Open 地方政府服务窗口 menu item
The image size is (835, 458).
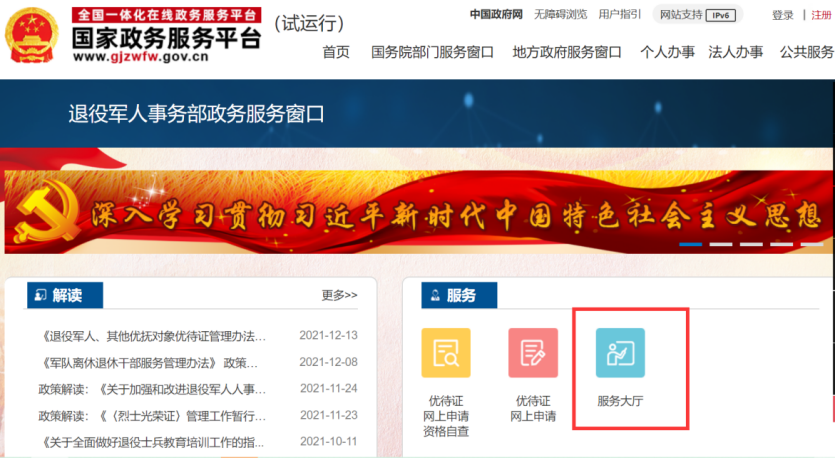pos(567,52)
